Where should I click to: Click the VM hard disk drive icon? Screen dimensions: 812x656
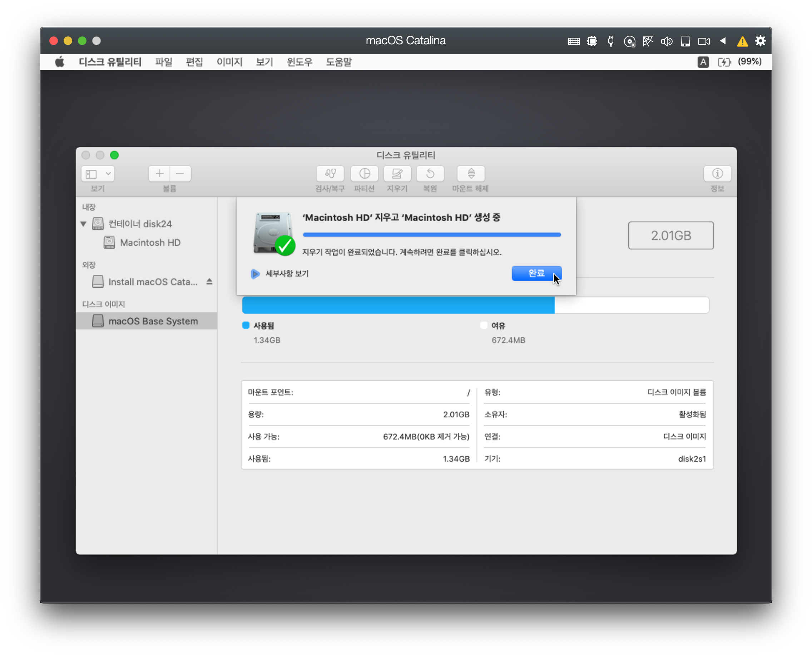pyautogui.click(x=685, y=41)
